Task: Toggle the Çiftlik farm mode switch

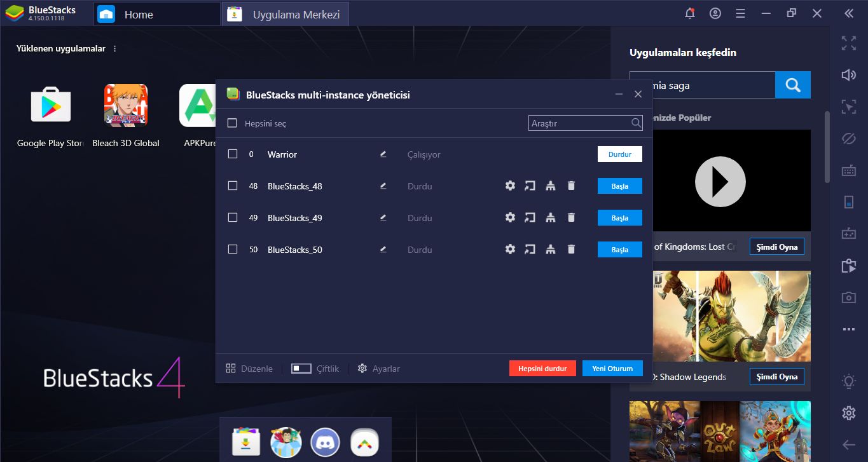Action: click(x=301, y=369)
